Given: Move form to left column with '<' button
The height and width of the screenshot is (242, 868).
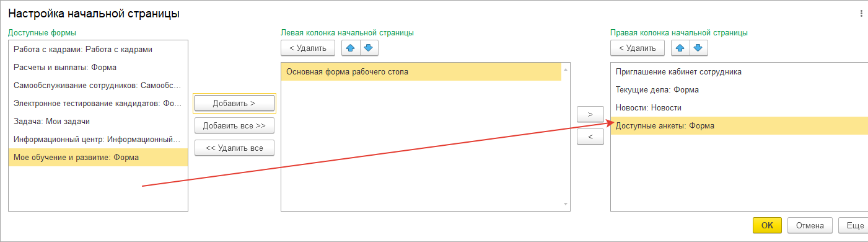Looking at the screenshot, I should 590,137.
